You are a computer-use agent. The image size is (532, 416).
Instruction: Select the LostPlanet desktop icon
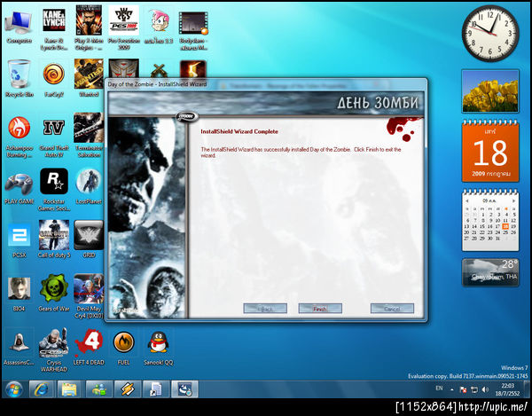[x=89, y=186]
